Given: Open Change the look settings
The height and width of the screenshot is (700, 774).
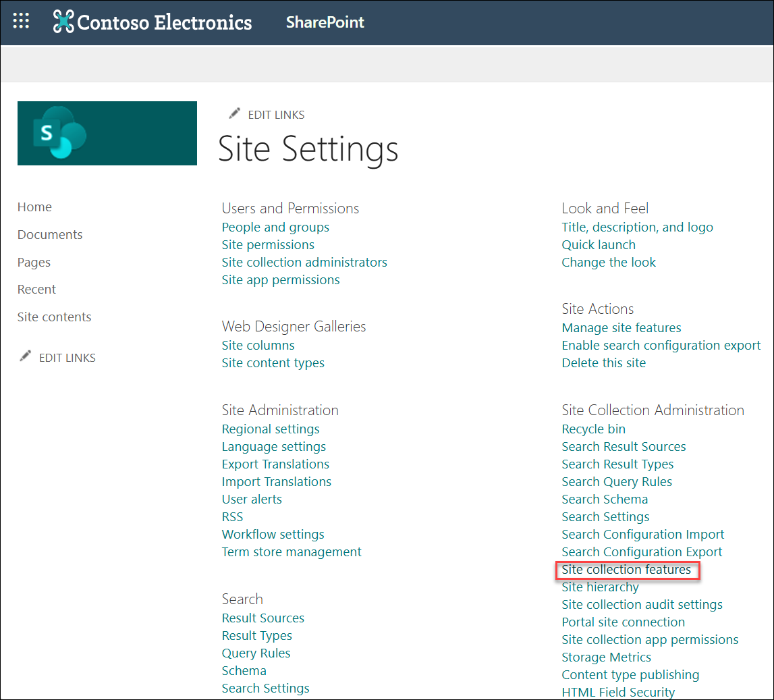Looking at the screenshot, I should pos(608,262).
